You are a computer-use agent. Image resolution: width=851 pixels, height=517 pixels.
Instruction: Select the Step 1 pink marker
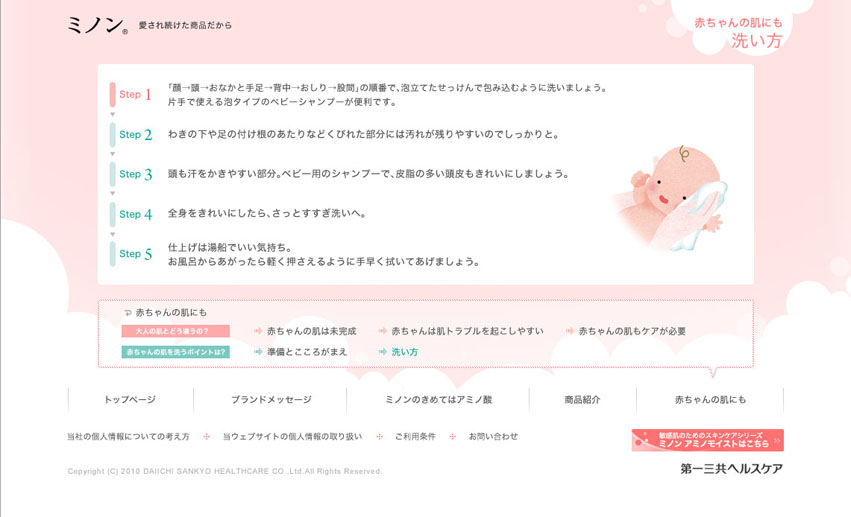tap(112, 94)
